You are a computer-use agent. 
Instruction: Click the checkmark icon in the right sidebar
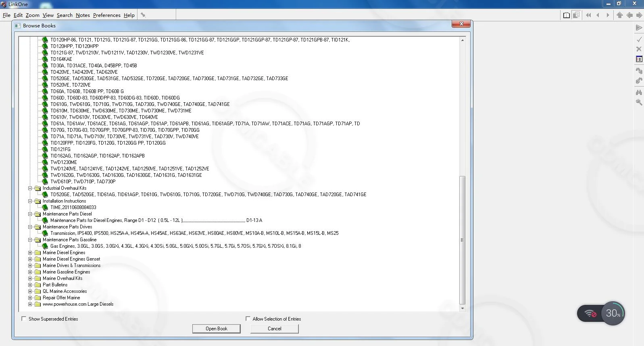[x=639, y=39]
